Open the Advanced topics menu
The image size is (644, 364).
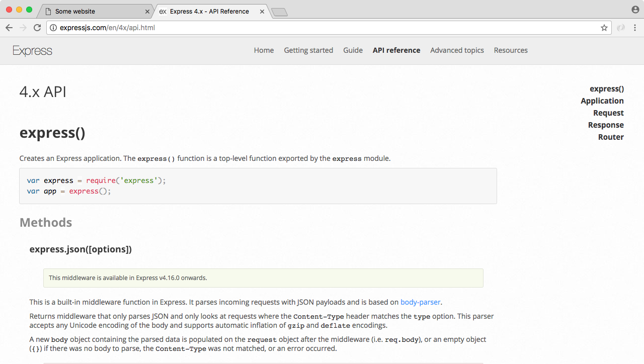pyautogui.click(x=457, y=50)
